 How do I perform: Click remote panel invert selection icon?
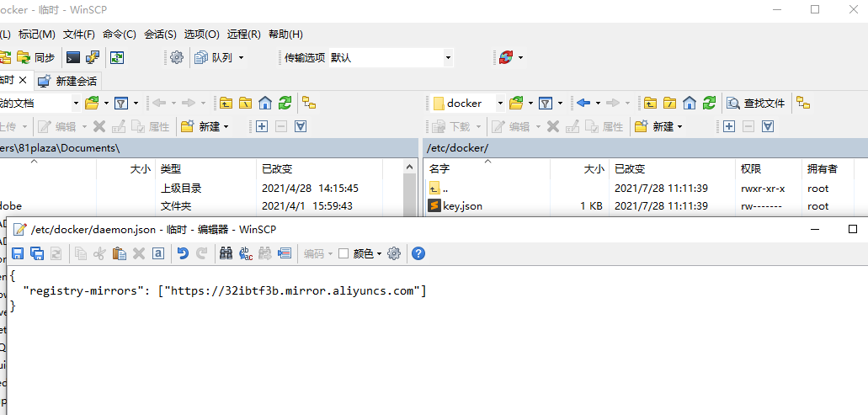pyautogui.click(x=768, y=127)
